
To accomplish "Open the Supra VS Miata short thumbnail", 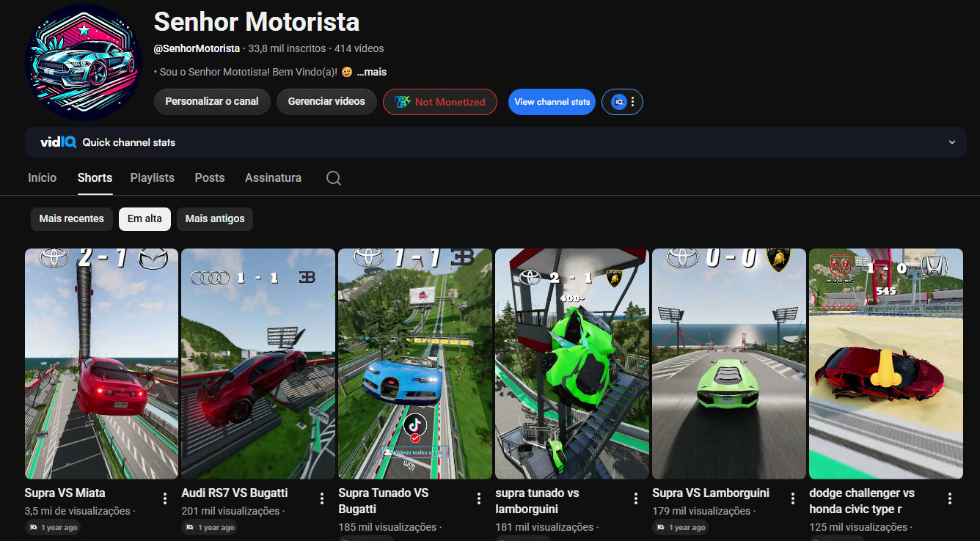I will coord(101,364).
